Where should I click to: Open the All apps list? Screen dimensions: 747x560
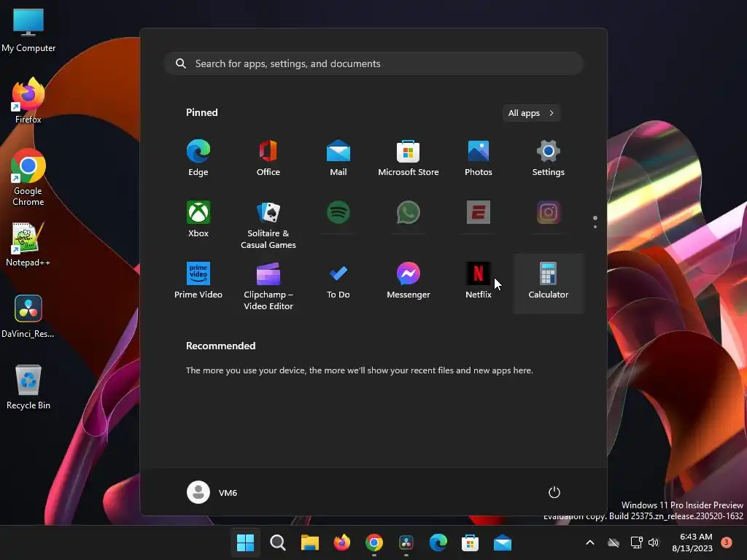pos(531,113)
